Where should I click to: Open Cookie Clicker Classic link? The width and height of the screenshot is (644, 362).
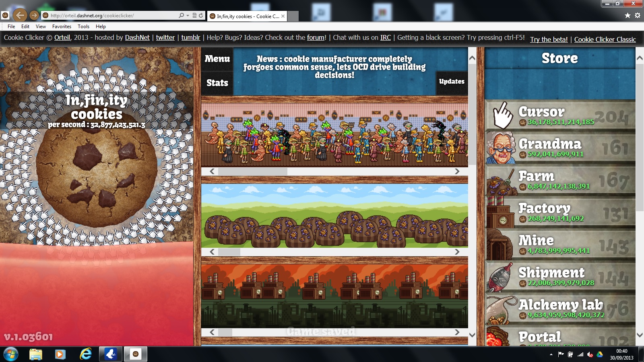pos(605,39)
